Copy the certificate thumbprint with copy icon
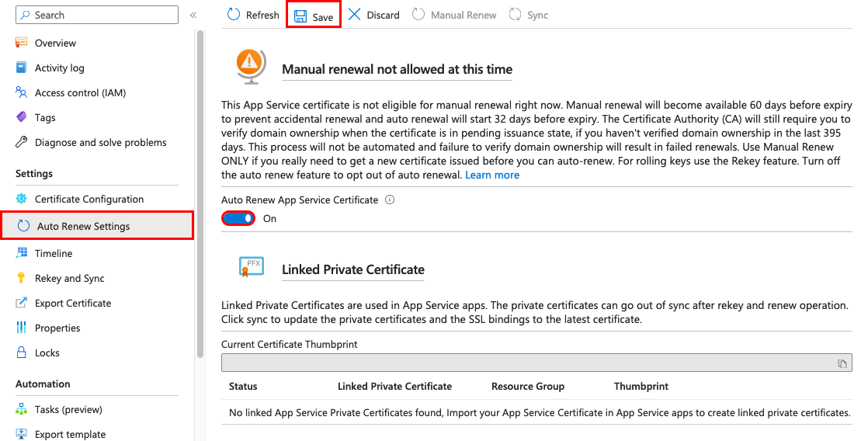Screen dimensions: 868x441 pyautogui.click(x=842, y=363)
